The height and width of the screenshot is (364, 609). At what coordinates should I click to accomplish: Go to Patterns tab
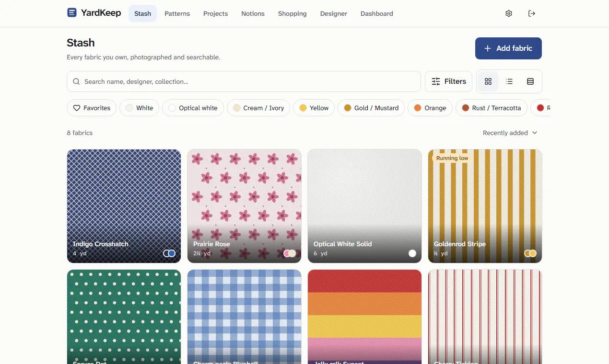pos(177,13)
